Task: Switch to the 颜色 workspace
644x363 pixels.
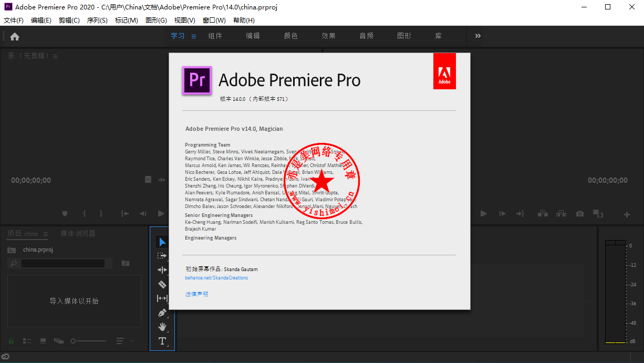Action: click(291, 36)
